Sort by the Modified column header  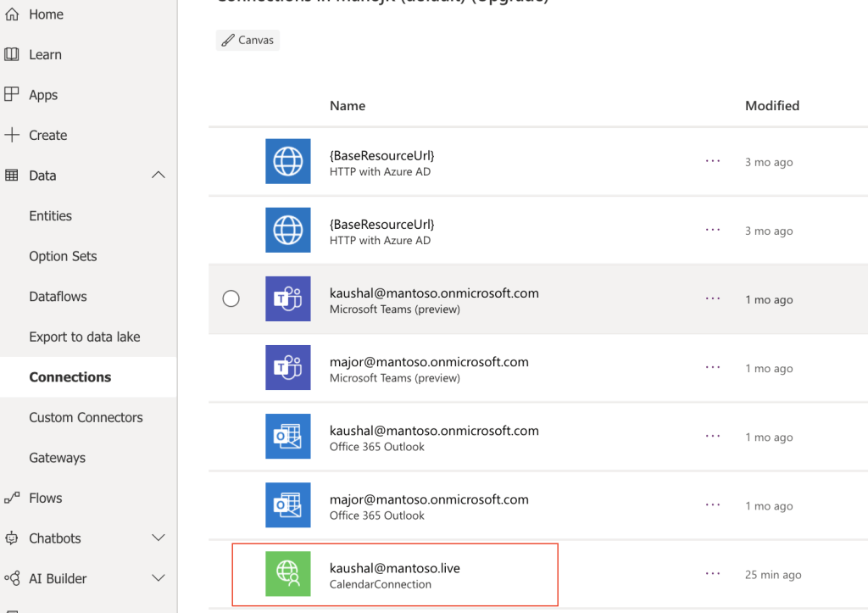pos(771,106)
